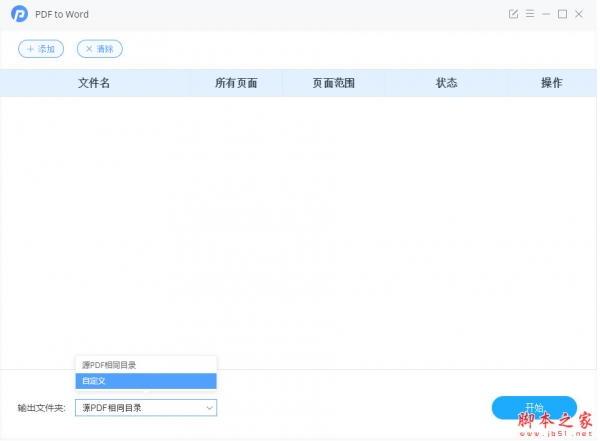The image size is (600, 441).
Task: Select 源PDF相同目录 option in dropdown list
Action: tap(146, 365)
